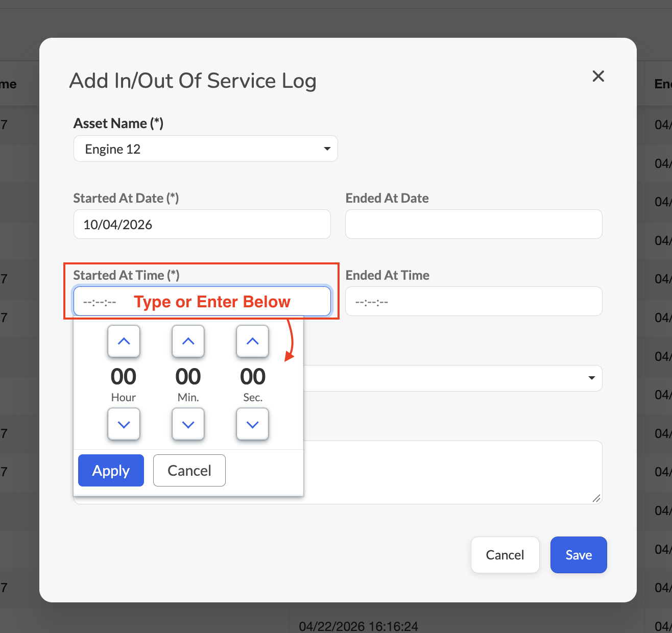
Task: Increase the Min. value with up arrow
Action: pos(188,342)
